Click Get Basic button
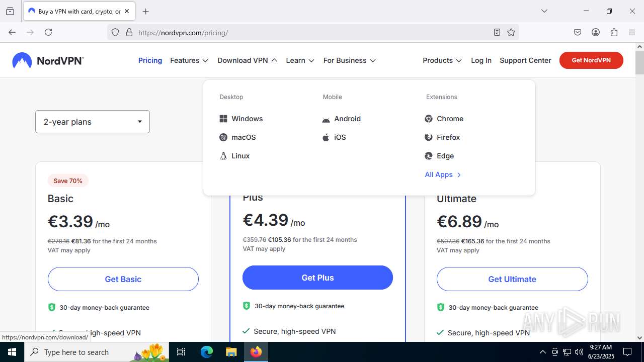The height and width of the screenshot is (362, 644). pos(123,279)
